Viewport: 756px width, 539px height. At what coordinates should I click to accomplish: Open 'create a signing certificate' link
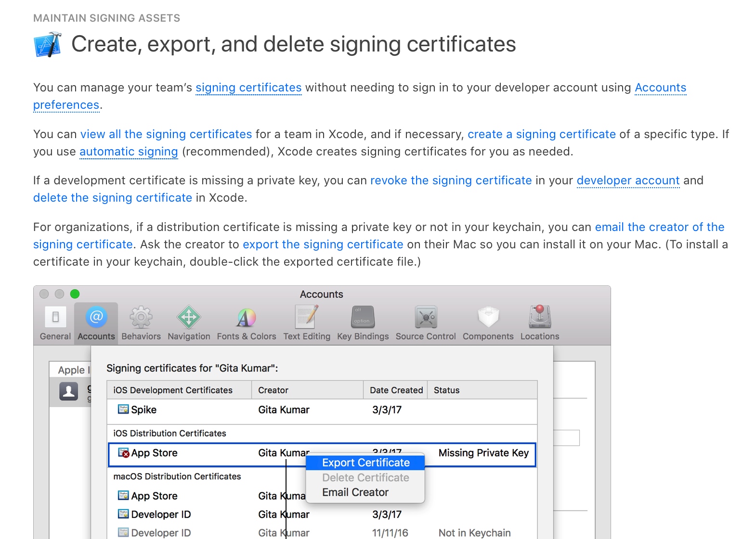(x=542, y=134)
